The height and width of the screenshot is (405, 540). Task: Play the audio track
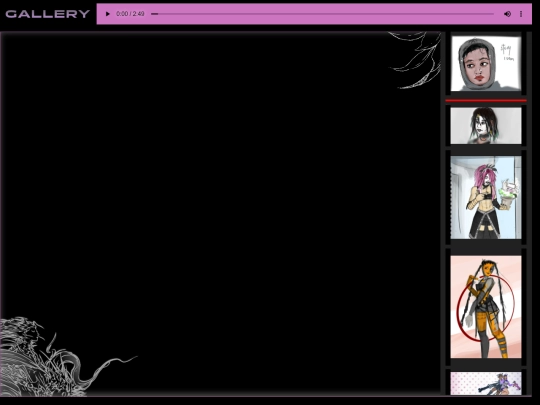point(107,14)
